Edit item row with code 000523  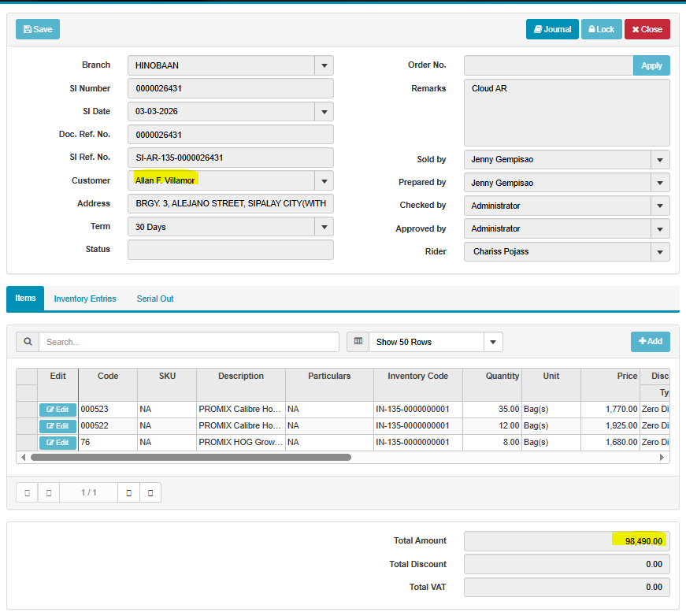(57, 410)
